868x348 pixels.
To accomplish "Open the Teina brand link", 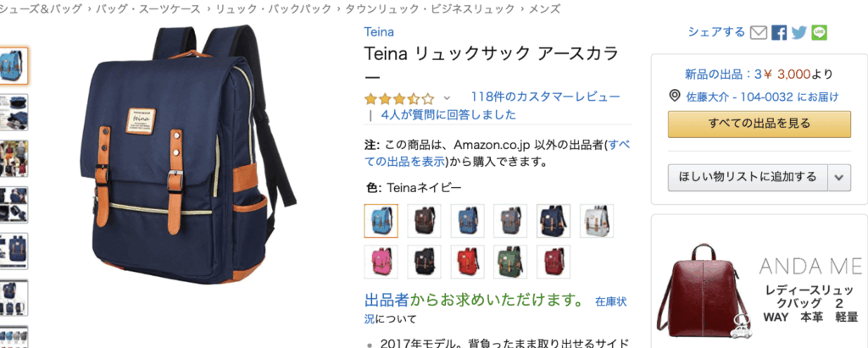I will tap(379, 32).
